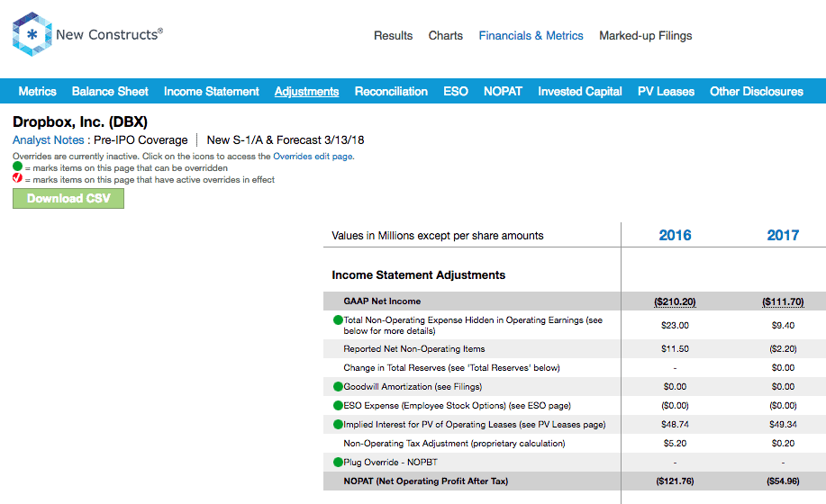Open the Balance Sheet page
Viewport: 826px width, 504px height.
(110, 92)
